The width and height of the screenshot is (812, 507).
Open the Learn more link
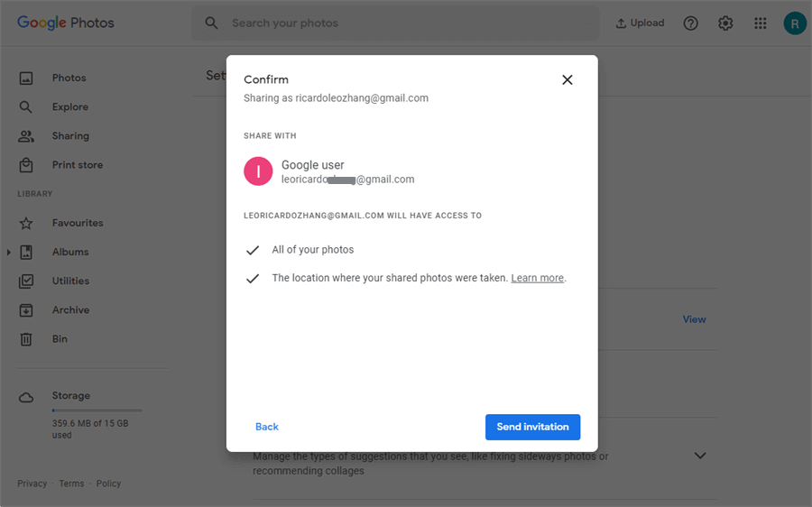pos(538,278)
